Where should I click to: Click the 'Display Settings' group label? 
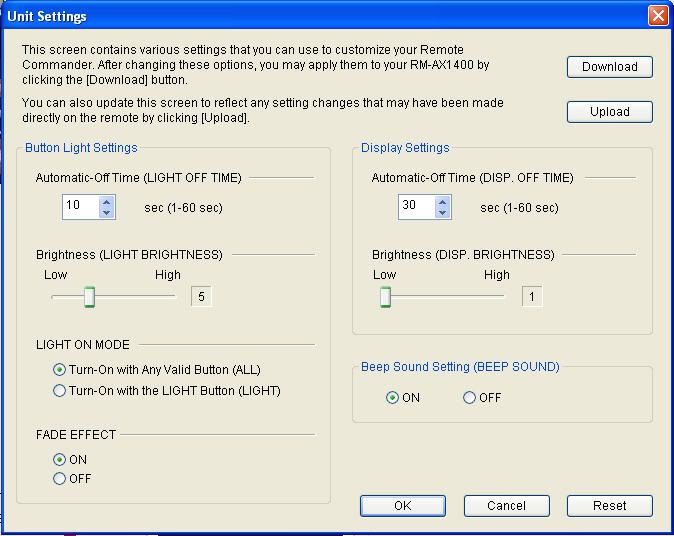pyautogui.click(x=405, y=148)
